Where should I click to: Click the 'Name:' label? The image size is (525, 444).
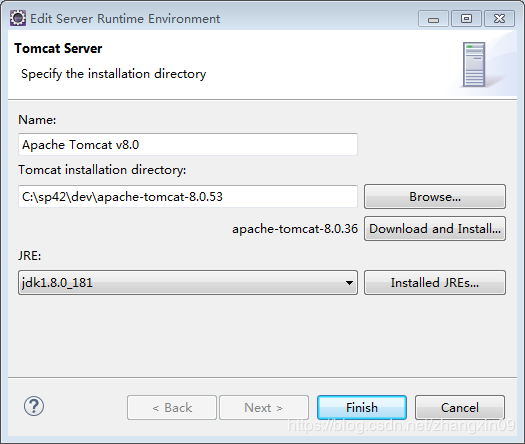(37, 120)
